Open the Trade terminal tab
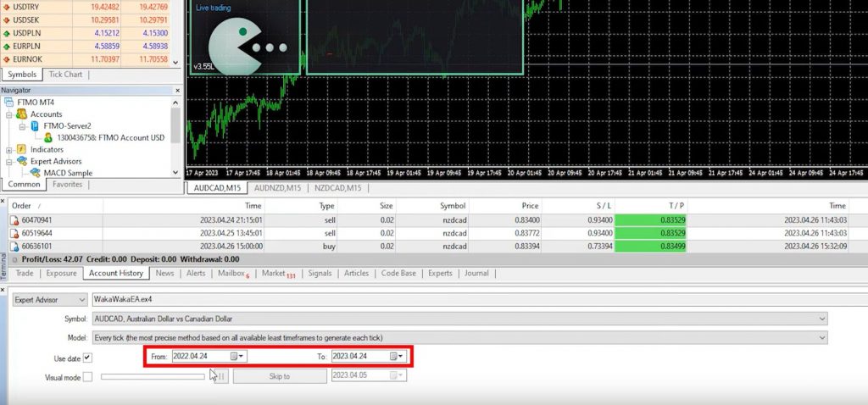Screen dimensions: 868x405 point(25,274)
